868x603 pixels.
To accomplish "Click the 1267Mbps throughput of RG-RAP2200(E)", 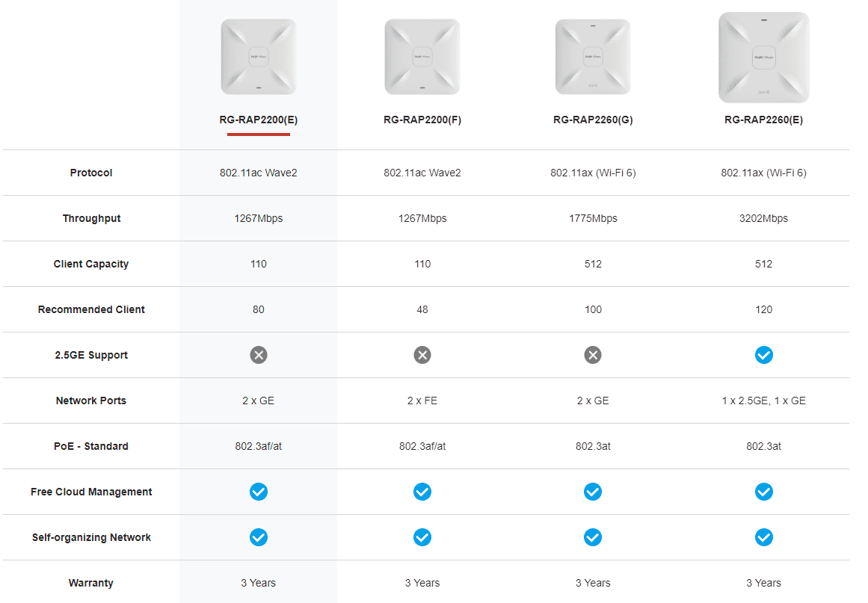I will click(258, 218).
